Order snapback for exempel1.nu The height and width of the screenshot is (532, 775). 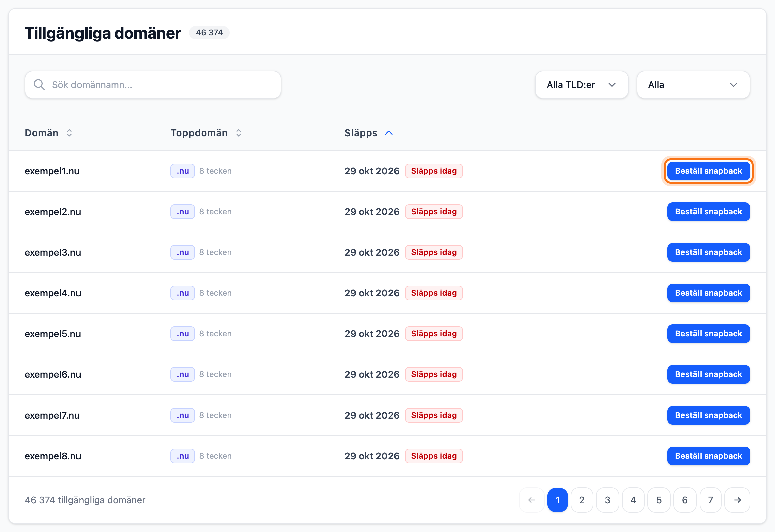click(709, 171)
